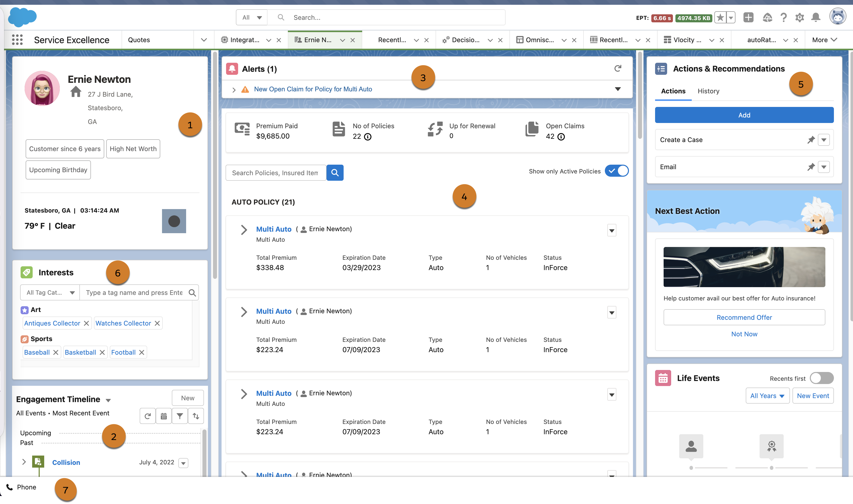Click the Interests tag search magnifier

(192, 292)
